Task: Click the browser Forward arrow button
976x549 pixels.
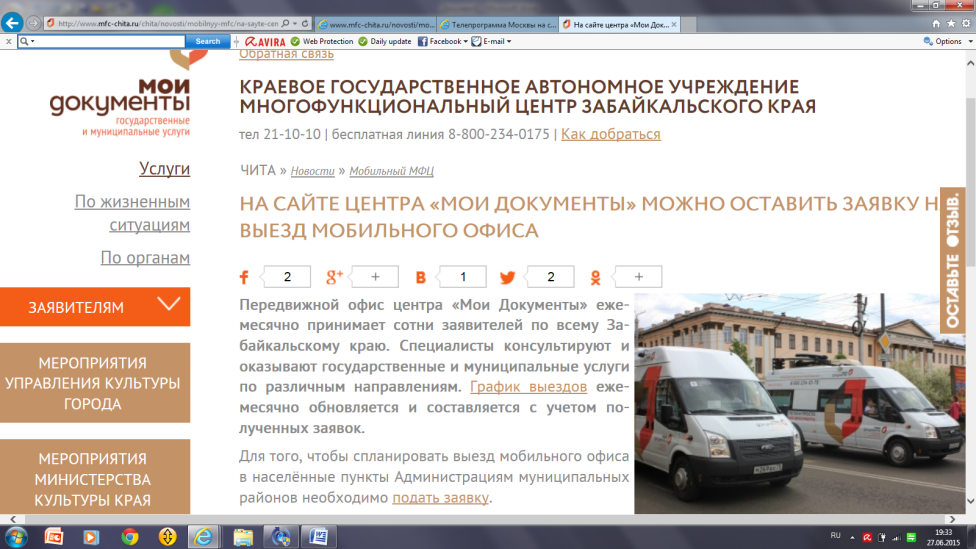Action: pyautogui.click(x=34, y=24)
